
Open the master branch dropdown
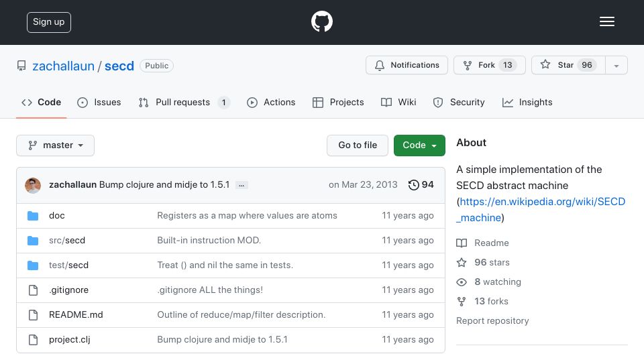(x=56, y=145)
